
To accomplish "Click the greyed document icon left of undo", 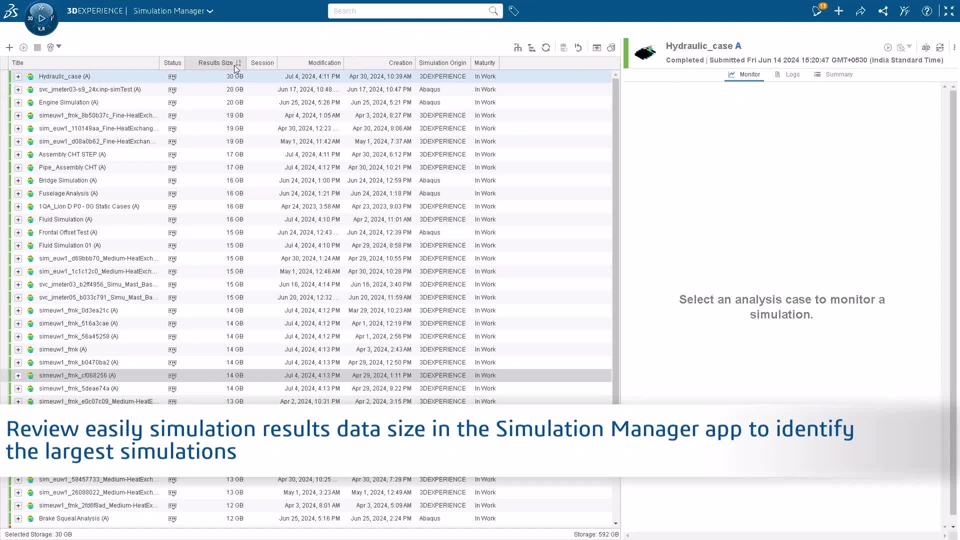I will pyautogui.click(x=563, y=48).
